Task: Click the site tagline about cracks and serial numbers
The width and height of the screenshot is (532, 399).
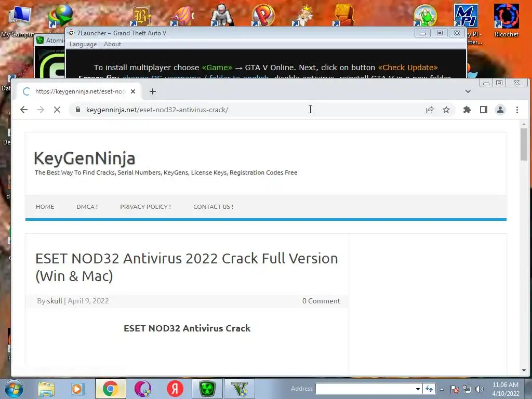Action: pyautogui.click(x=166, y=172)
